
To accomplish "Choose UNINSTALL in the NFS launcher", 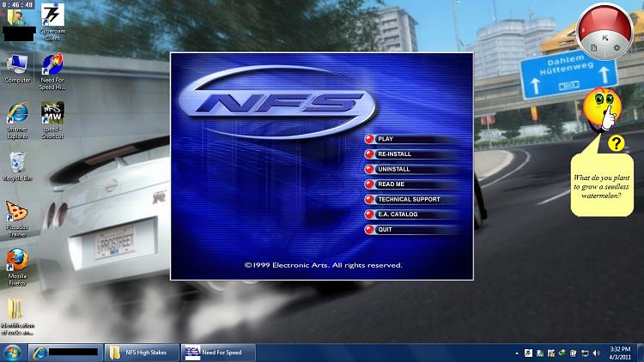I will click(x=410, y=169).
